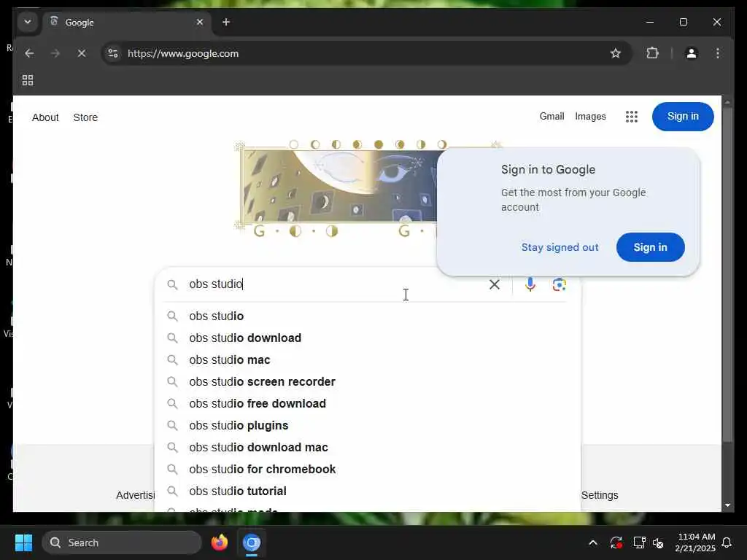Click top-right Sign in button
Image resolution: width=747 pixels, height=560 pixels.
683,116
